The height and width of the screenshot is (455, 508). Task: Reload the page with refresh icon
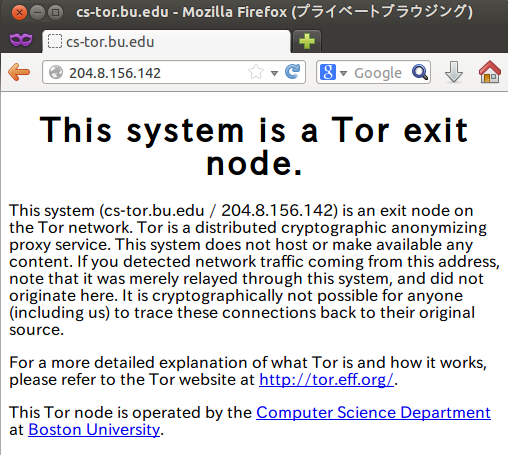[x=293, y=72]
